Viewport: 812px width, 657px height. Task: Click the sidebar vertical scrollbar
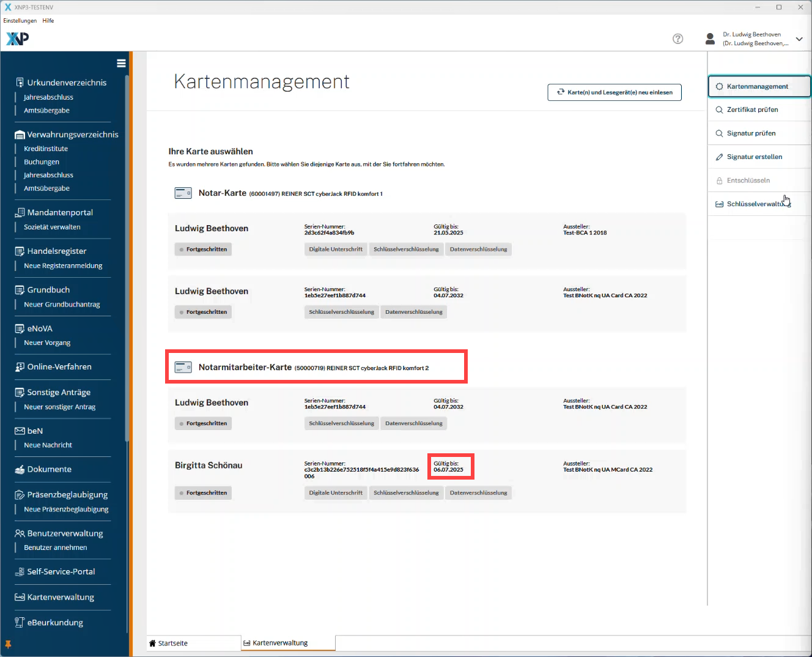point(127,257)
